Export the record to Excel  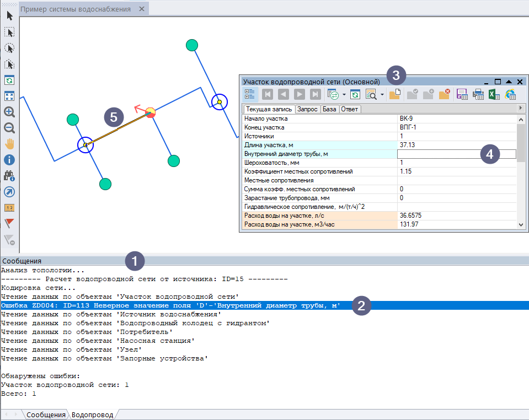tap(494, 95)
